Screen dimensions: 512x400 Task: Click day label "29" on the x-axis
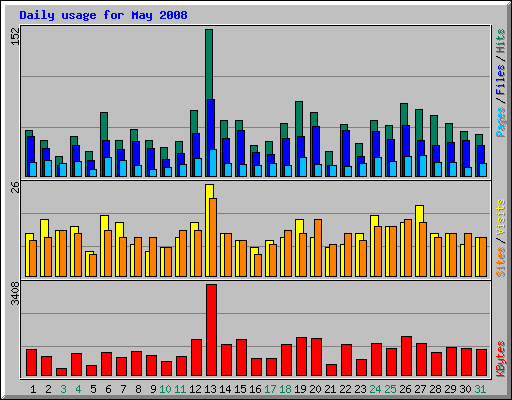coord(450,389)
